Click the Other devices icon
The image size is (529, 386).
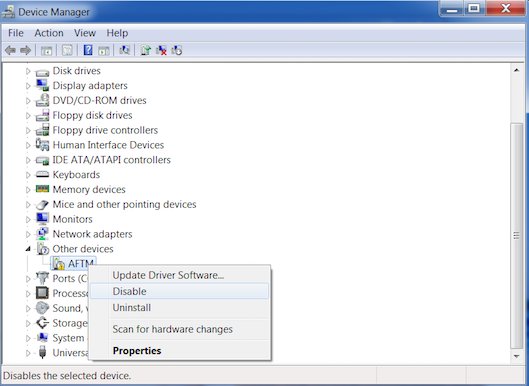(x=43, y=249)
